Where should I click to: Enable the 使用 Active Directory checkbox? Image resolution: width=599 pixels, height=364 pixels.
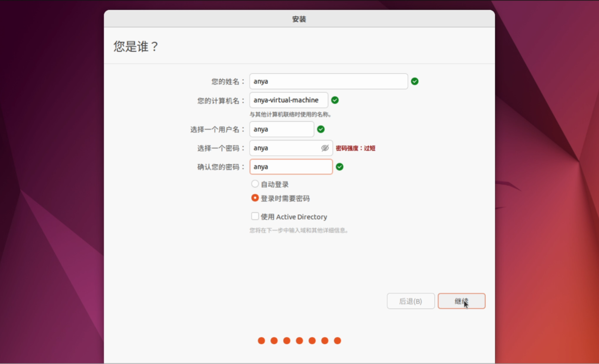255,217
